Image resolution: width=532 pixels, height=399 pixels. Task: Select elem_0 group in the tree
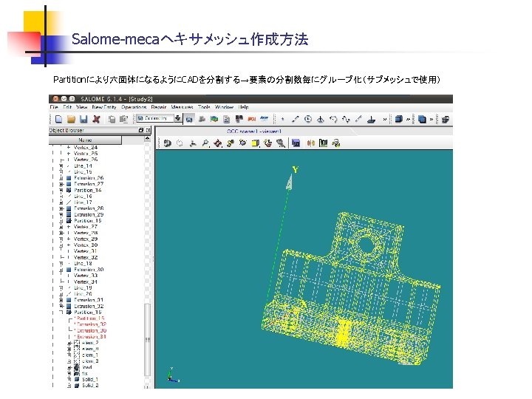(x=90, y=349)
